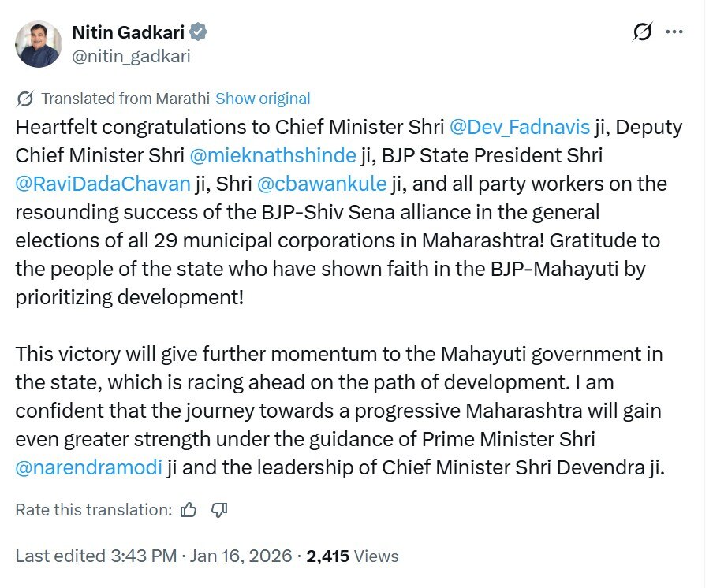Click the blue verified badge
This screenshot has width=713, height=588.
[x=200, y=32]
